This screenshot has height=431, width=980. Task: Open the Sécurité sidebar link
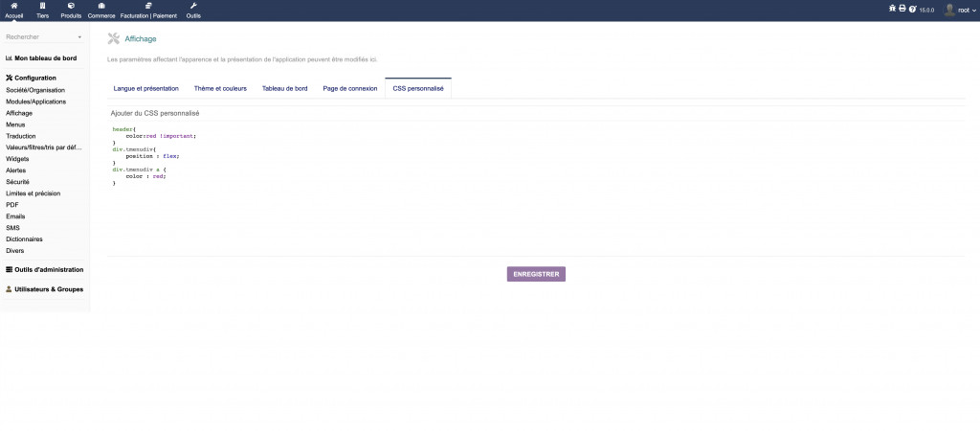pyautogui.click(x=17, y=181)
